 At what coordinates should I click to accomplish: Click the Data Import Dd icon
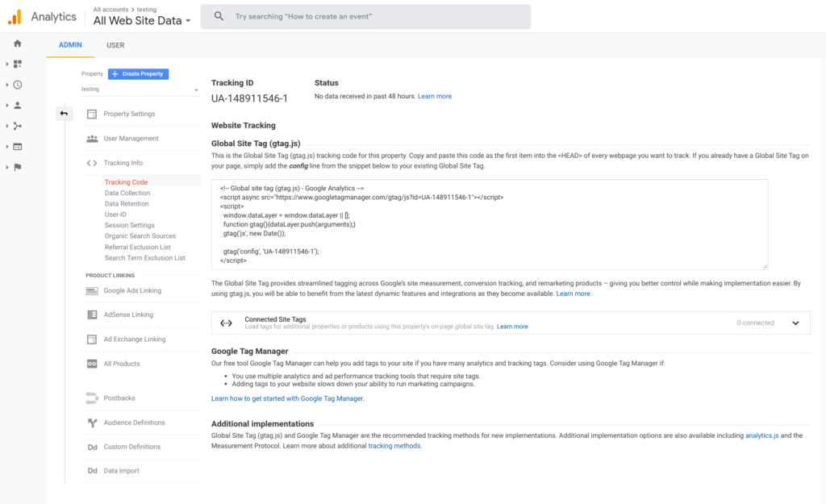point(92,471)
